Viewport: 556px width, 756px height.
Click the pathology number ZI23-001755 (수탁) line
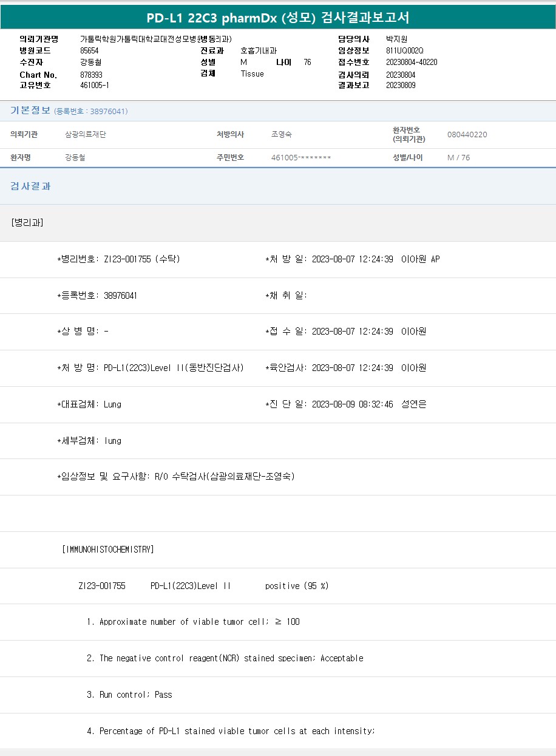[118, 259]
